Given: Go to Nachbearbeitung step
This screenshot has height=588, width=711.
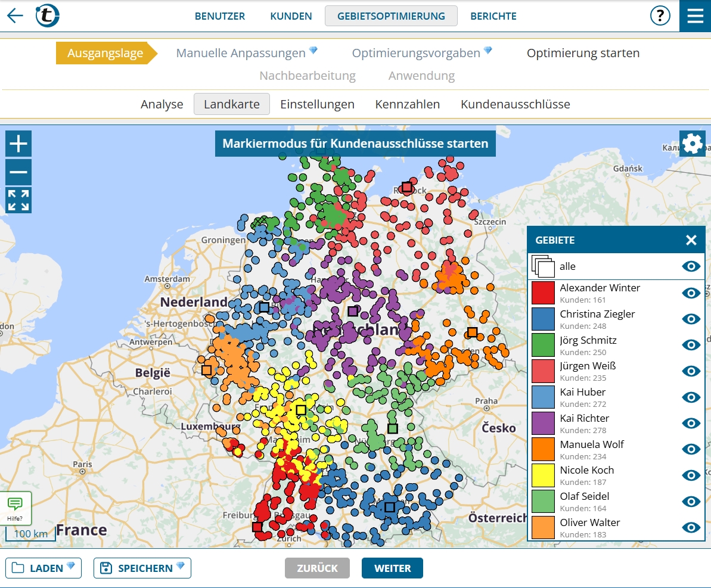Looking at the screenshot, I should [x=308, y=76].
